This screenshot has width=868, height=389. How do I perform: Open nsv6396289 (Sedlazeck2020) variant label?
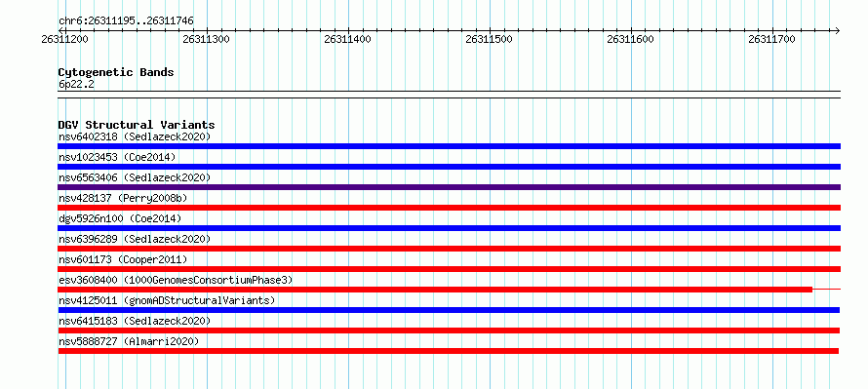pyautogui.click(x=135, y=239)
